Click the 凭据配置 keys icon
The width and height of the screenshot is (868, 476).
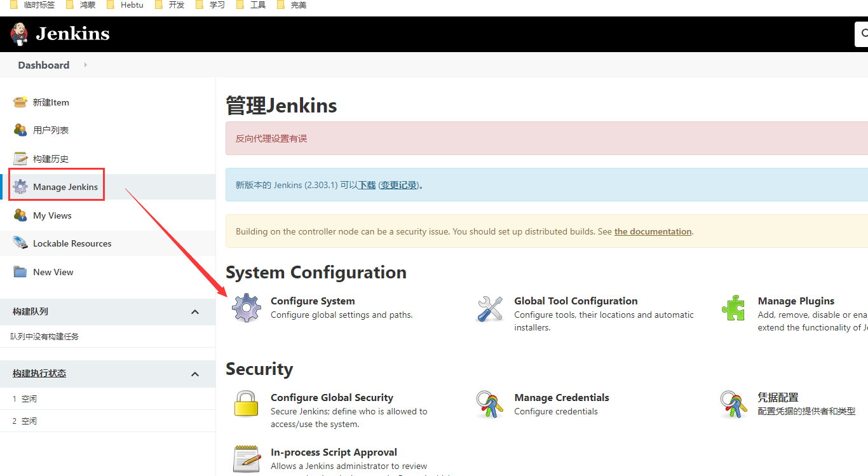[733, 404]
